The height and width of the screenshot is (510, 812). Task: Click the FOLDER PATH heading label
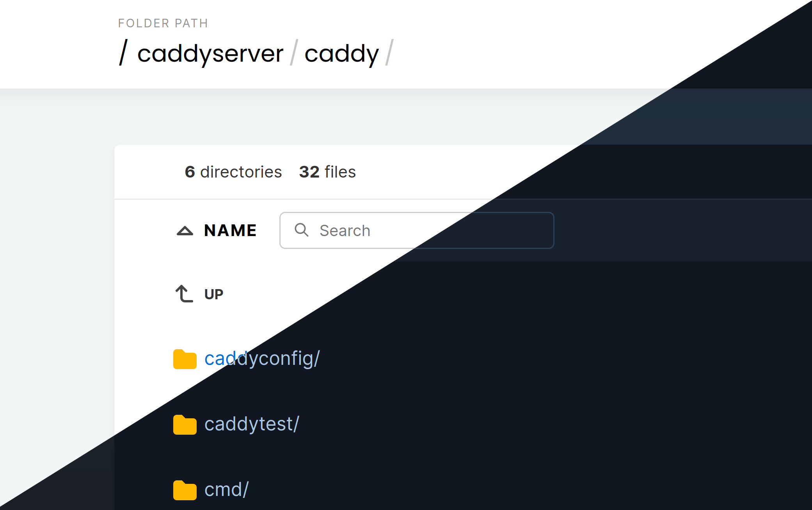(x=163, y=23)
